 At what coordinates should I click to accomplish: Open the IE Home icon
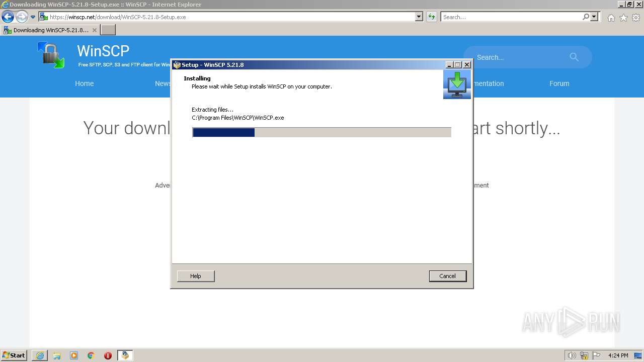coord(611,18)
